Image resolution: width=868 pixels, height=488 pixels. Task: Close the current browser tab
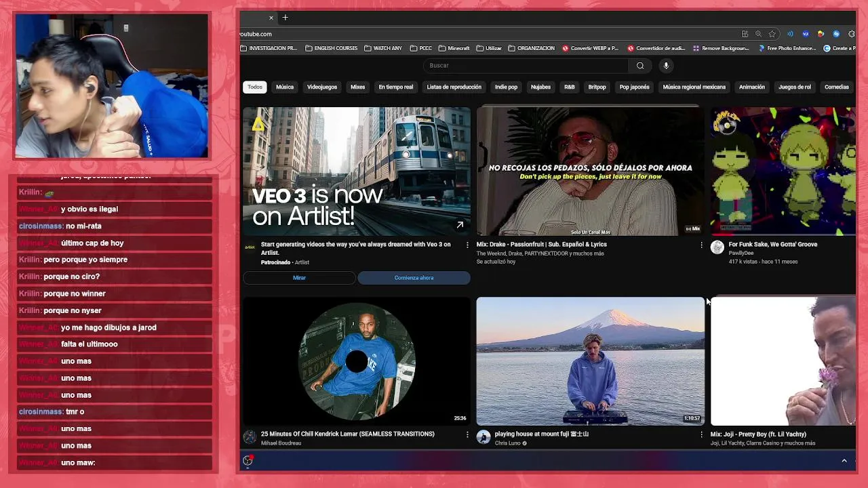[x=271, y=18]
